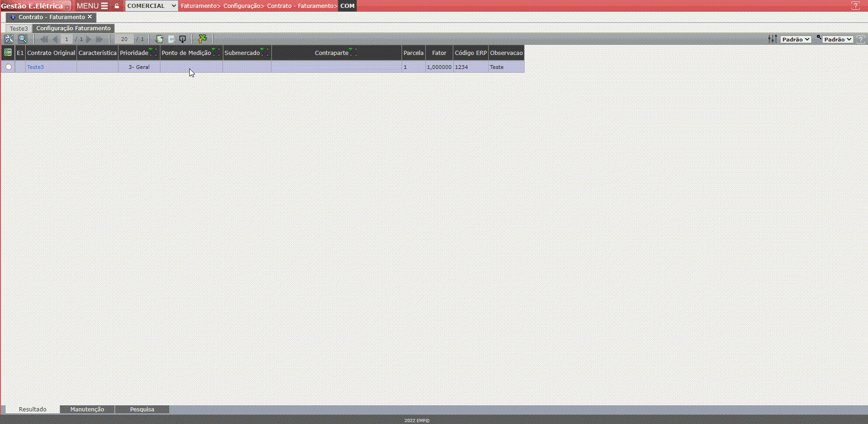This screenshot has height=424, width=868.
Task: Click the records-per-page field showing 20
Action: click(124, 39)
